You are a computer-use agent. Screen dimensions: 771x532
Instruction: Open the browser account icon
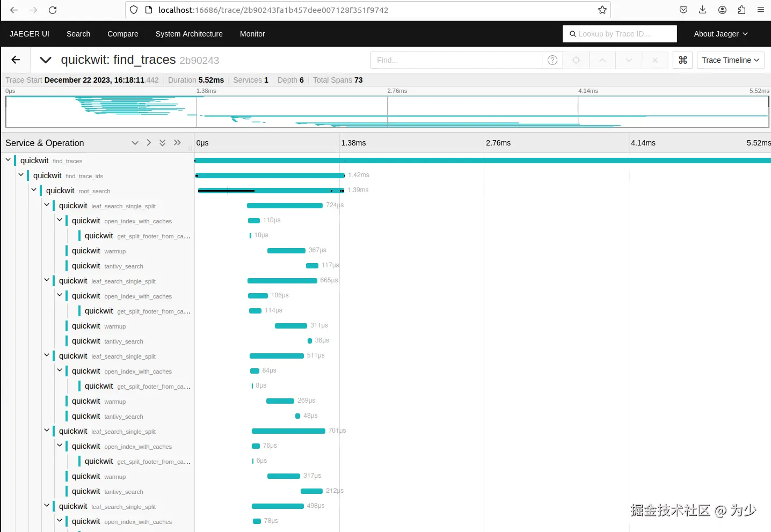pyautogui.click(x=722, y=10)
